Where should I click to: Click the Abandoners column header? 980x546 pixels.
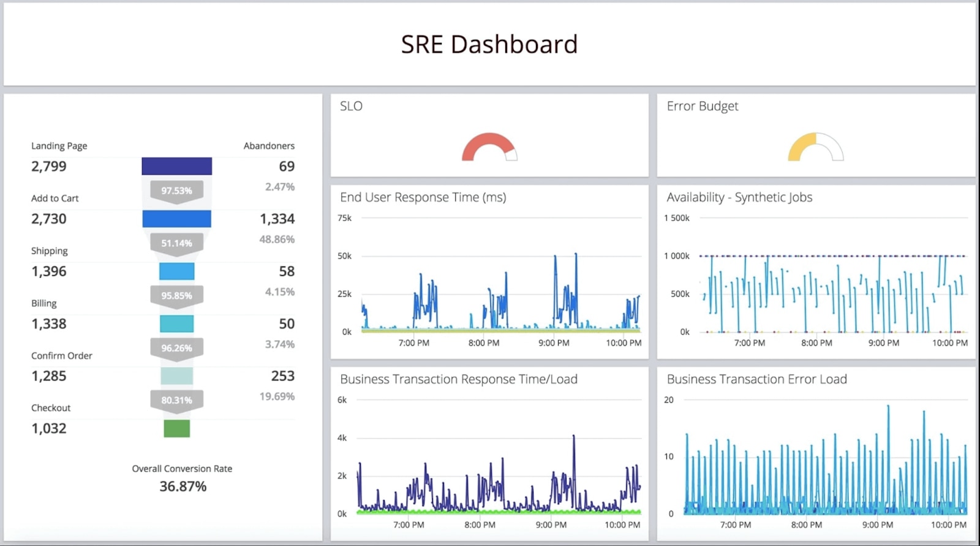pyautogui.click(x=269, y=146)
